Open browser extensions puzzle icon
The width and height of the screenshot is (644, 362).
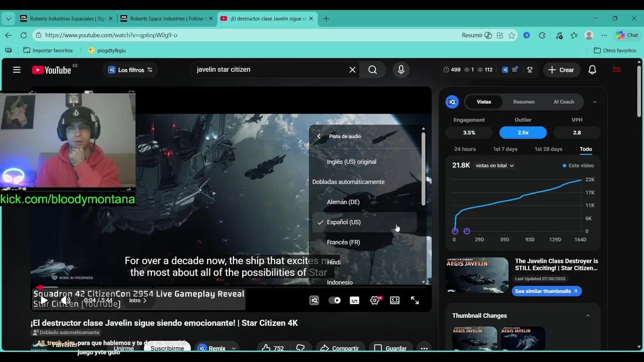tap(542, 35)
